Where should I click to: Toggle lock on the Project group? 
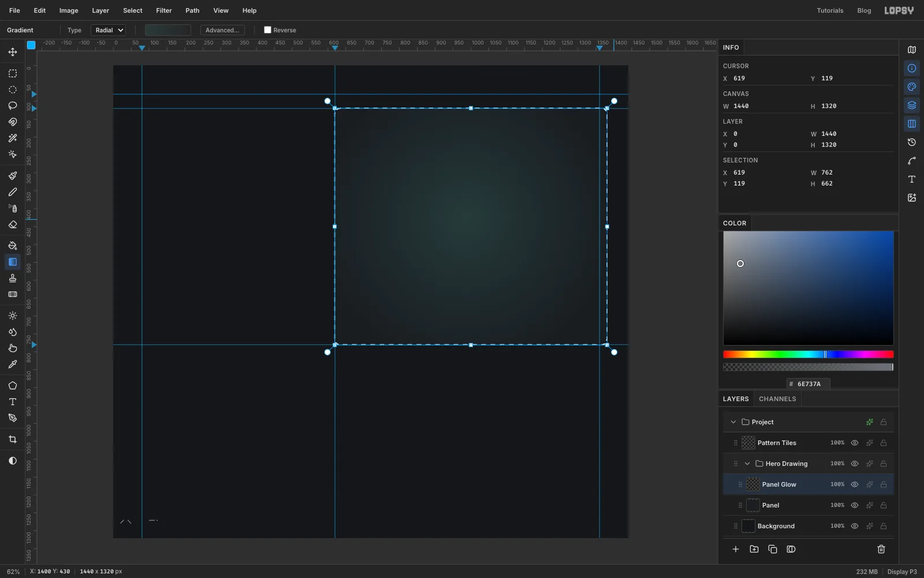click(884, 422)
